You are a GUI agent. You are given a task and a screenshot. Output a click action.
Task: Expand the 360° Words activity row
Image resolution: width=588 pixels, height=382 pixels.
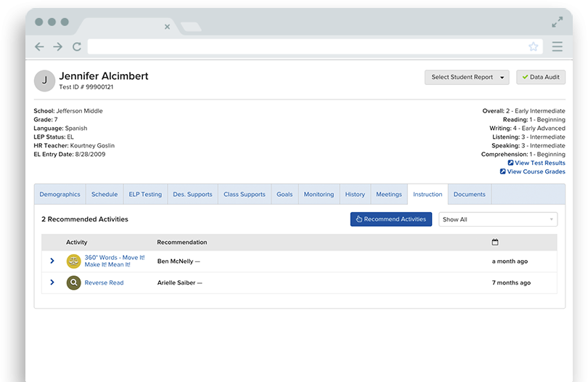click(x=52, y=261)
